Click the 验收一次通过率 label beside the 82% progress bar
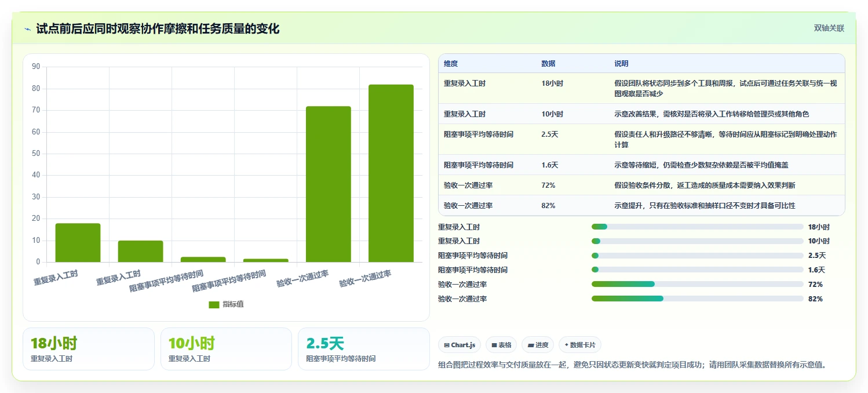This screenshot has width=868, height=393. pos(462,299)
